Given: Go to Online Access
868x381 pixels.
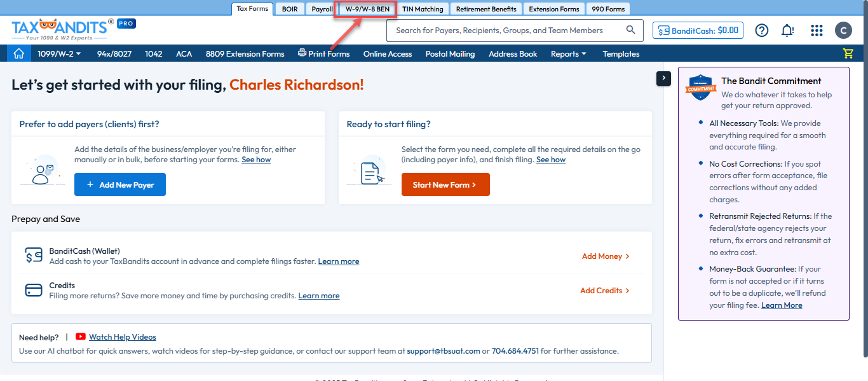Looking at the screenshot, I should 388,53.
